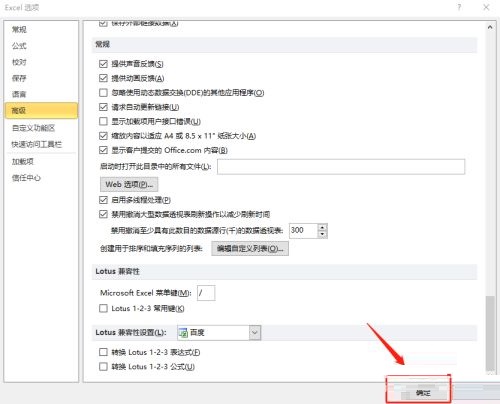Toggle show Office.com customer content checkbox

(x=103, y=150)
